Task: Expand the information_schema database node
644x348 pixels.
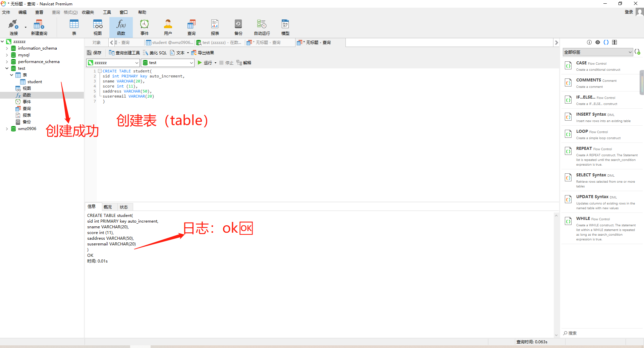Action: click(x=7, y=48)
